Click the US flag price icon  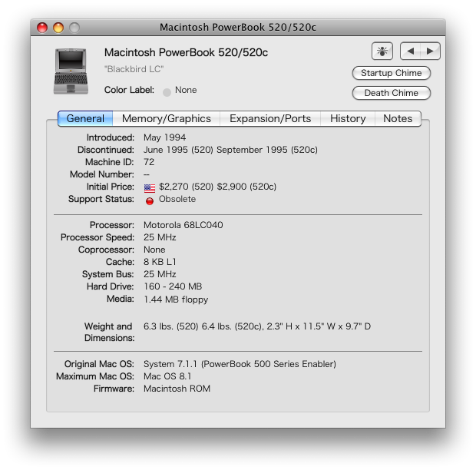pos(150,188)
